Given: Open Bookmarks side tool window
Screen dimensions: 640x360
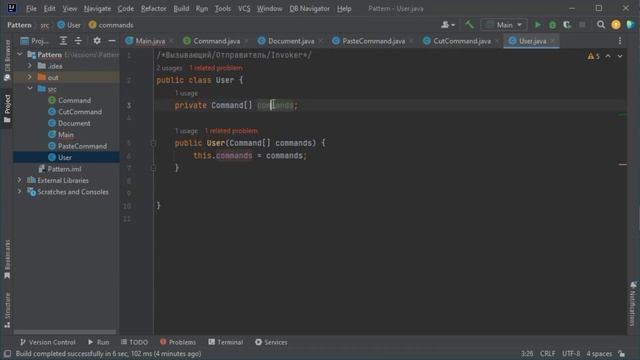Looking at the screenshot, I should [x=7, y=260].
